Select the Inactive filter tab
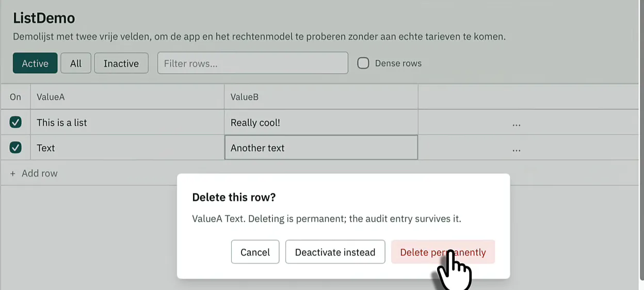The image size is (644, 290). tap(121, 63)
